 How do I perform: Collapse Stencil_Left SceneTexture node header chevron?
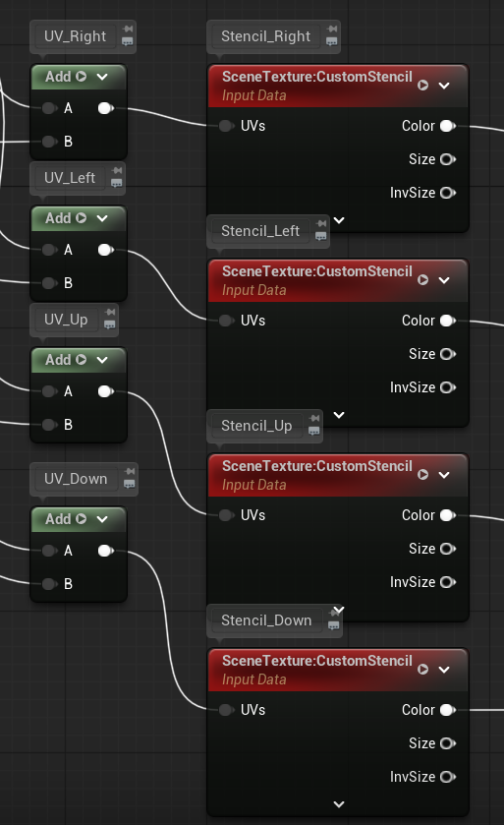pos(444,280)
